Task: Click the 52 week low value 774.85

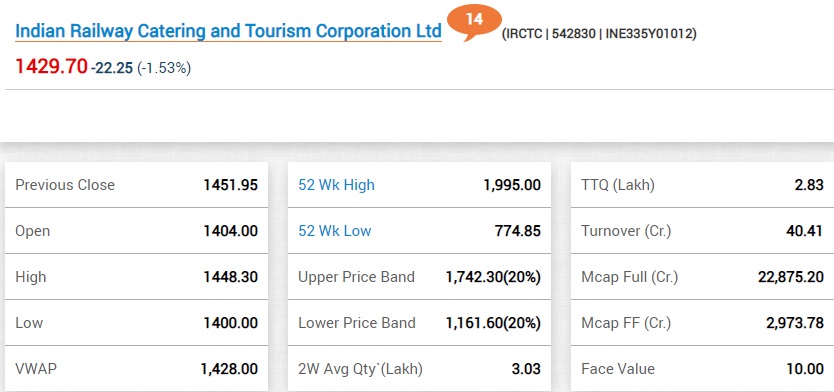Action: 518,231
